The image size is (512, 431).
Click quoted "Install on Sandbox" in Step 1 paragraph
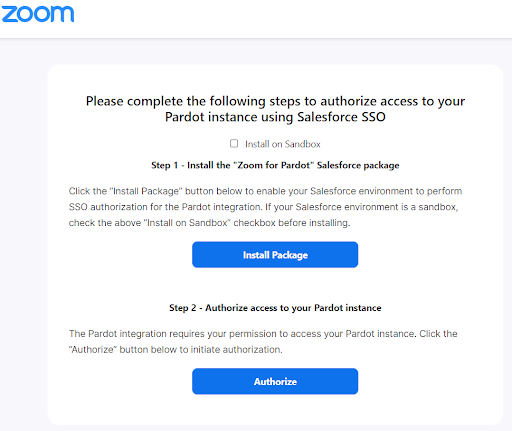(x=189, y=223)
